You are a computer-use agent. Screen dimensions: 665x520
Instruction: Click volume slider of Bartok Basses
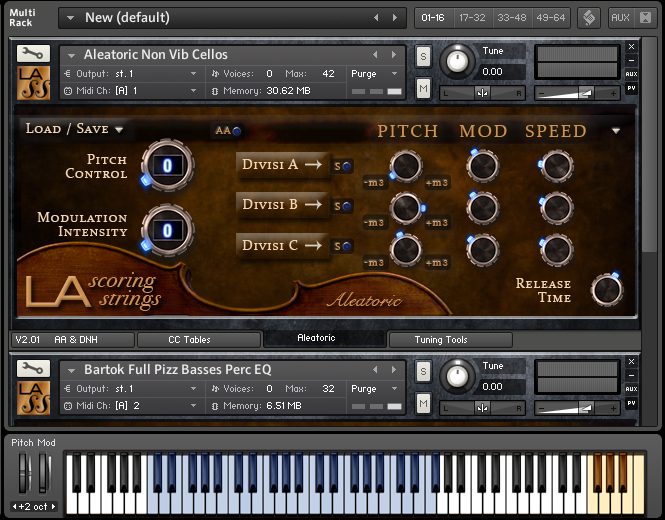tap(577, 408)
